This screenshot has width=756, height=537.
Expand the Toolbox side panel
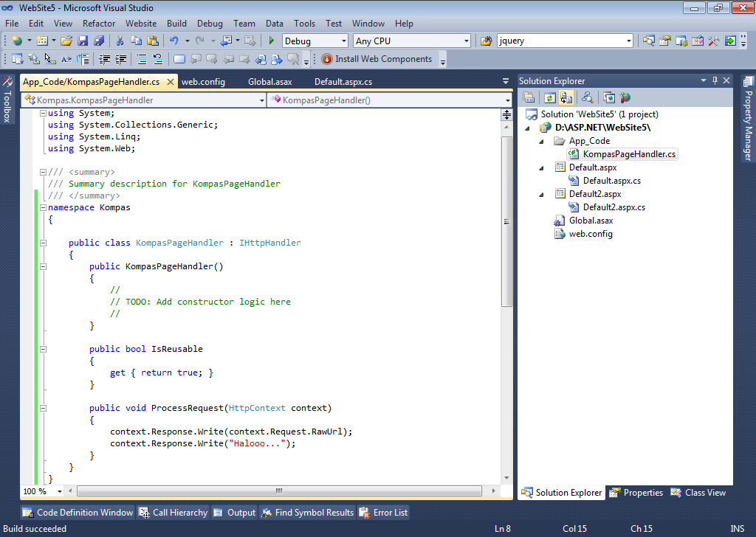click(7, 100)
